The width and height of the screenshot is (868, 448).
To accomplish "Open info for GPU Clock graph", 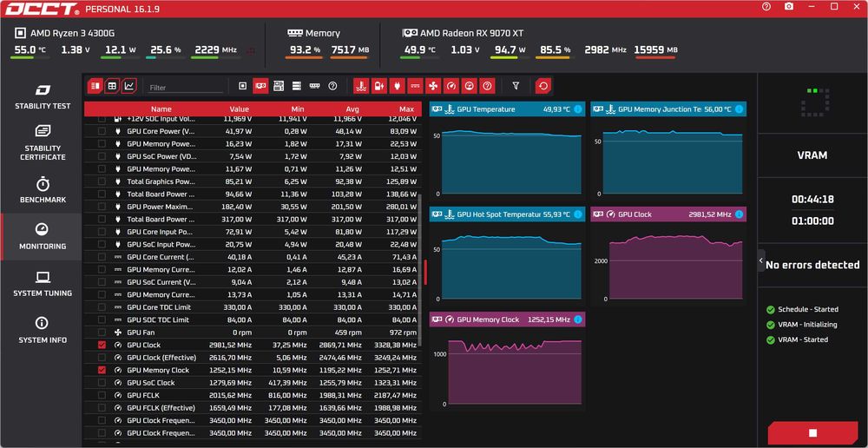I will tap(739, 214).
